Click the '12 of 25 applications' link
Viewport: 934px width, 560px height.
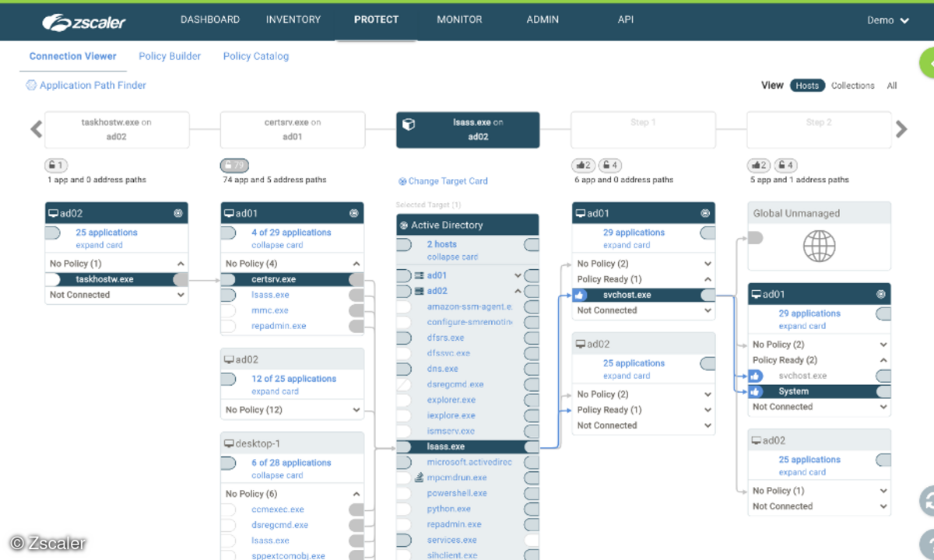[293, 379]
